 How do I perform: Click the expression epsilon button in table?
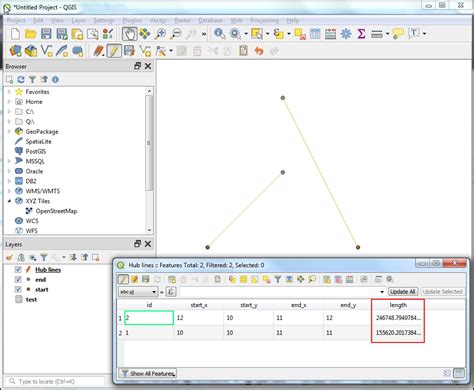[x=171, y=292]
